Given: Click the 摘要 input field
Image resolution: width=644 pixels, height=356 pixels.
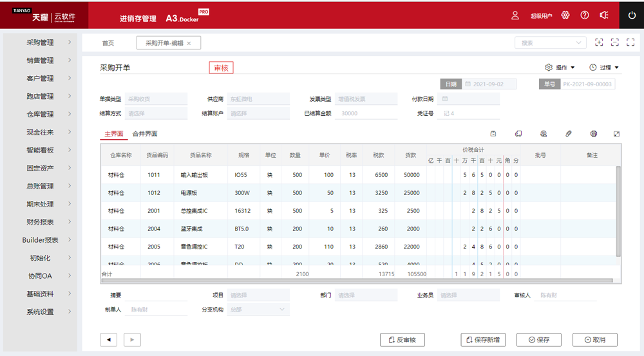Looking at the screenshot, I should click(156, 295).
